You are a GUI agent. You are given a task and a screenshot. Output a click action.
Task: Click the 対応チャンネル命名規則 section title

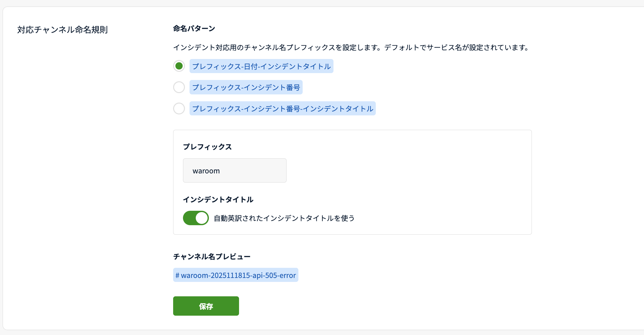tap(62, 30)
